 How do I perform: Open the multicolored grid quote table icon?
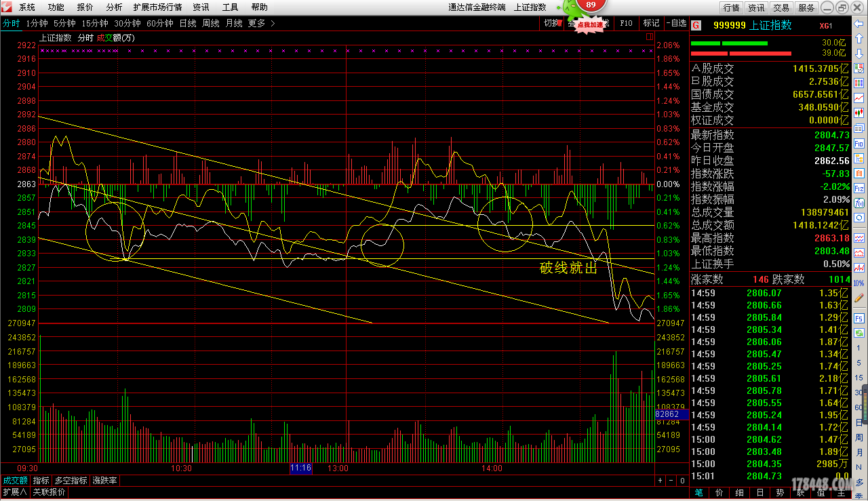859,83
